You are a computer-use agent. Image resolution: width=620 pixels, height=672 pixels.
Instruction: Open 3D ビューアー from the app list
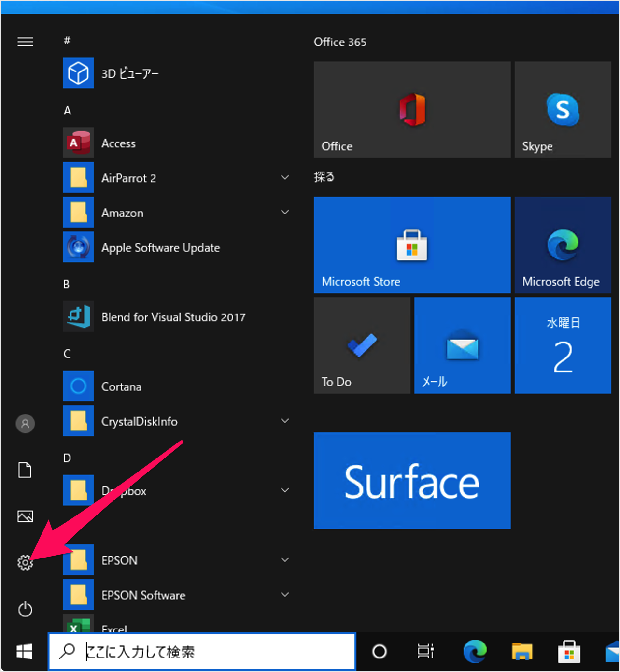[129, 73]
